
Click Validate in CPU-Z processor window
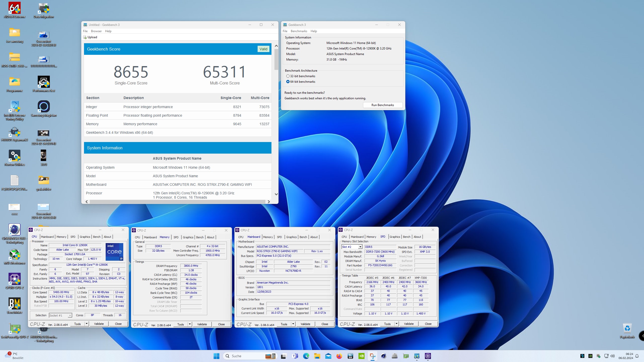(x=99, y=324)
